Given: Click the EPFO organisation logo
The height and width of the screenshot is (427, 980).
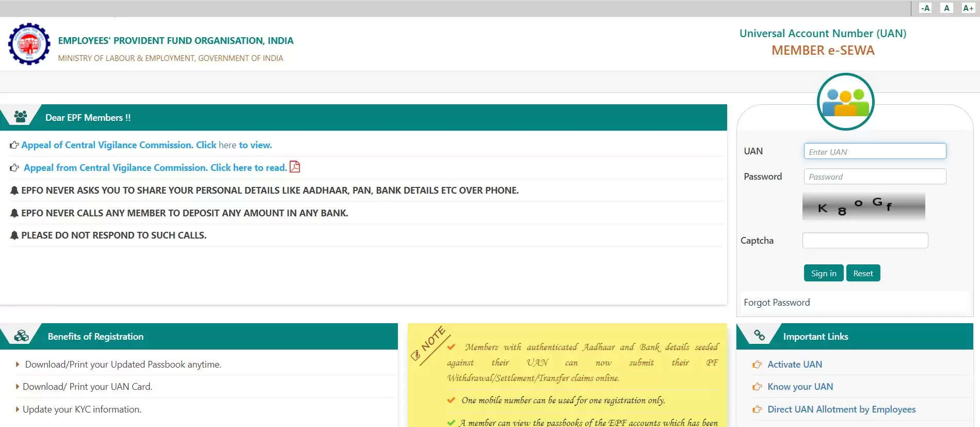Looking at the screenshot, I should pyautogui.click(x=29, y=44).
